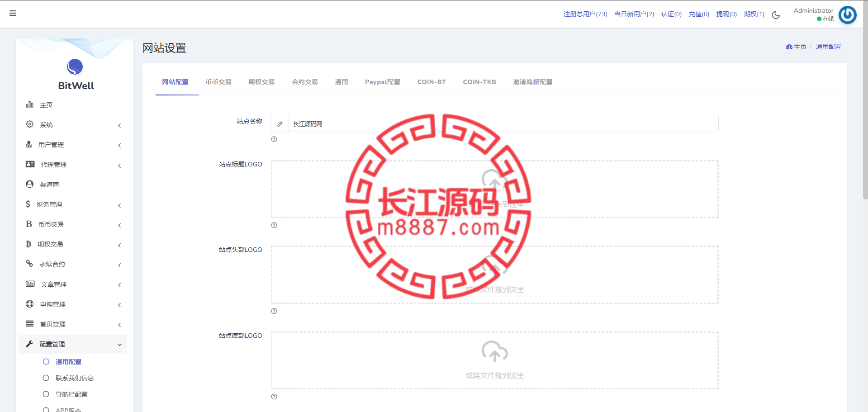Expand the 代理管理 chevron
The image size is (868, 412).
point(119,166)
